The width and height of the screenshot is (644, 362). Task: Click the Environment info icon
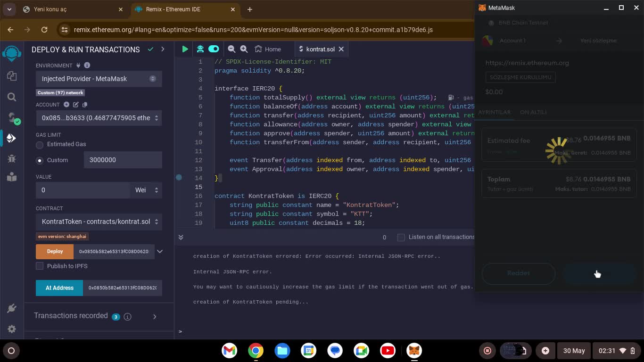pyautogui.click(x=87, y=65)
